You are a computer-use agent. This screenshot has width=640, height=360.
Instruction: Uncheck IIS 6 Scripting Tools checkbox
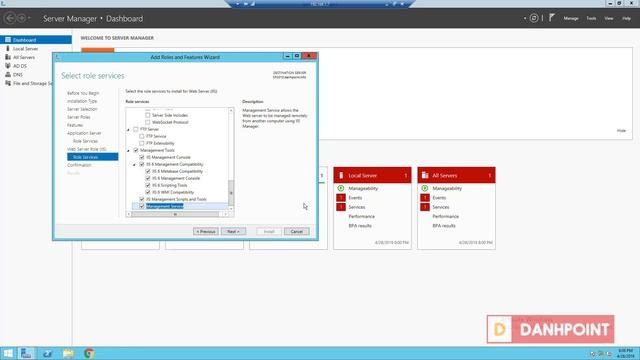click(148, 185)
